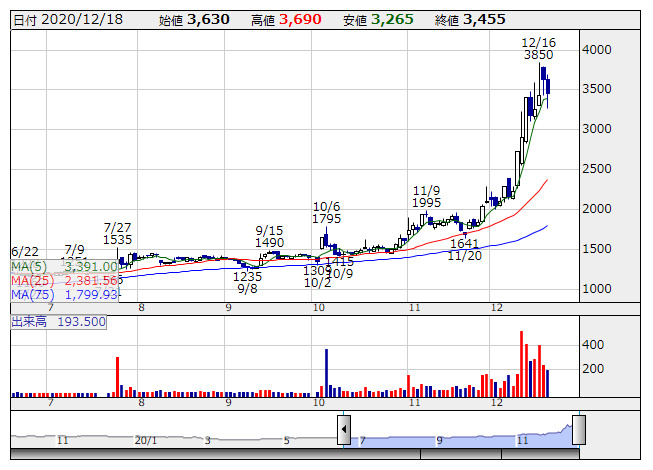The height and width of the screenshot is (470, 653).
Task: Click the blue highlighted range in the navigator
Action: [460, 435]
